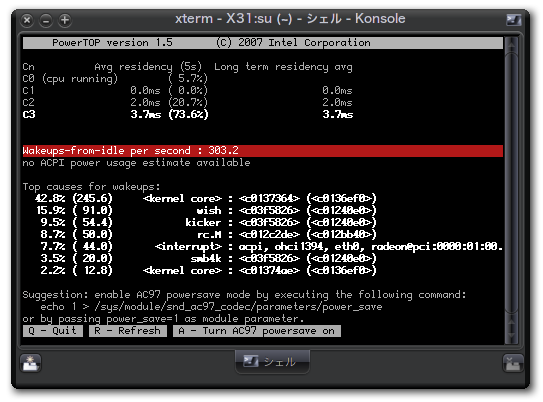Screen dimensions: 543x402
Task: Maximize the Konsole window
Action: tap(64, 20)
